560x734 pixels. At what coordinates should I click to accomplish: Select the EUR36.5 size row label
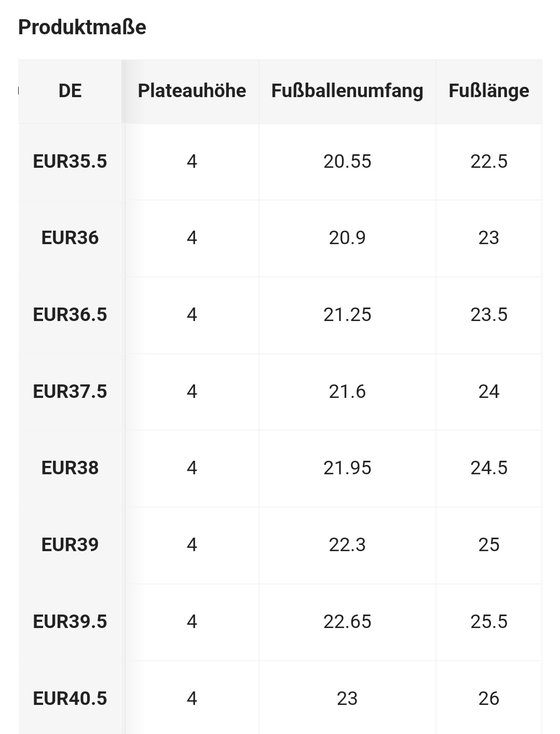point(70,315)
